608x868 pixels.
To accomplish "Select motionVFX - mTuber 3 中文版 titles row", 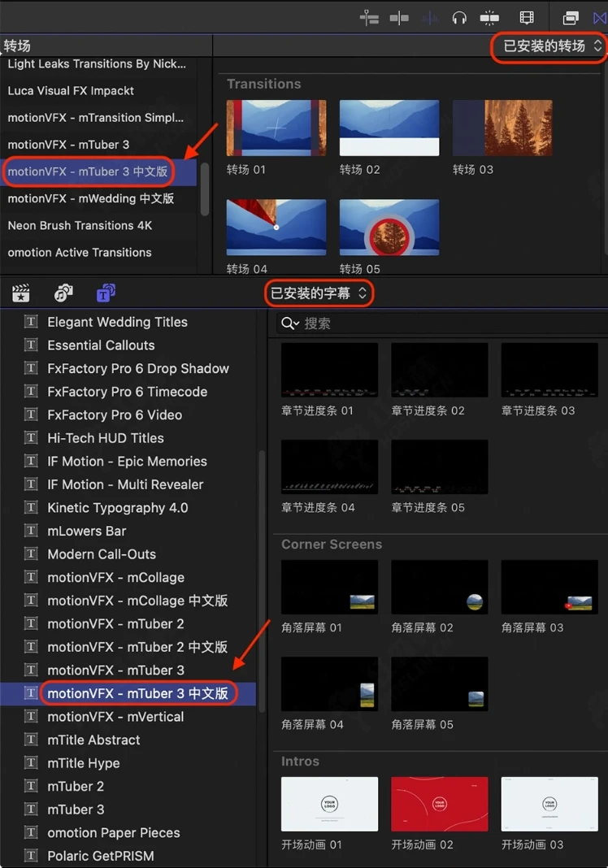I will [x=128, y=693].
